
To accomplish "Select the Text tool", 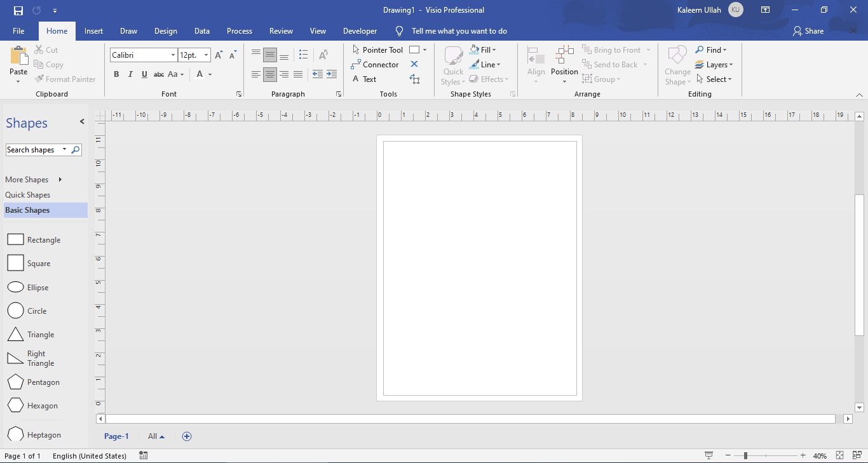I will pyautogui.click(x=366, y=79).
